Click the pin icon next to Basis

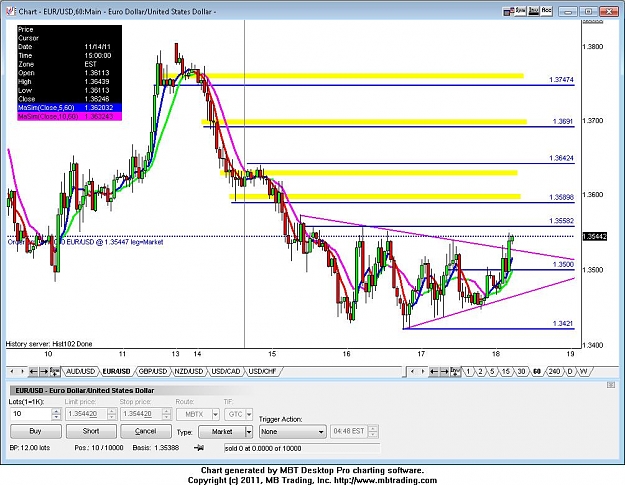199,448
